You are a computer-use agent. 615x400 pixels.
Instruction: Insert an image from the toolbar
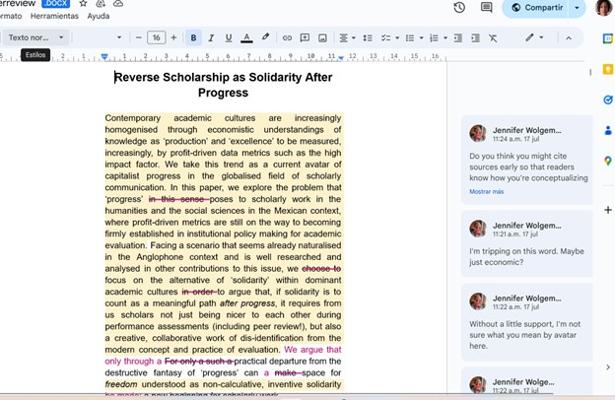coord(321,38)
